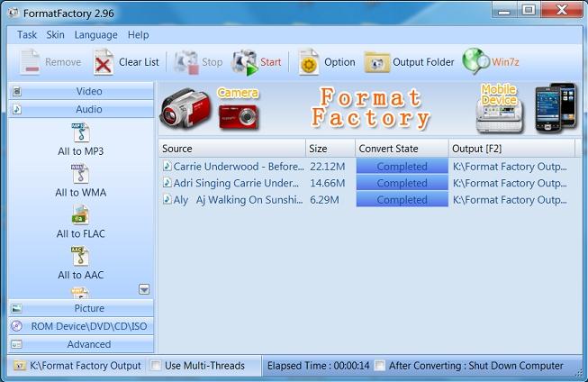The height and width of the screenshot is (382, 588).
Task: Click the output folder icon in status bar
Action: pyautogui.click(x=20, y=366)
